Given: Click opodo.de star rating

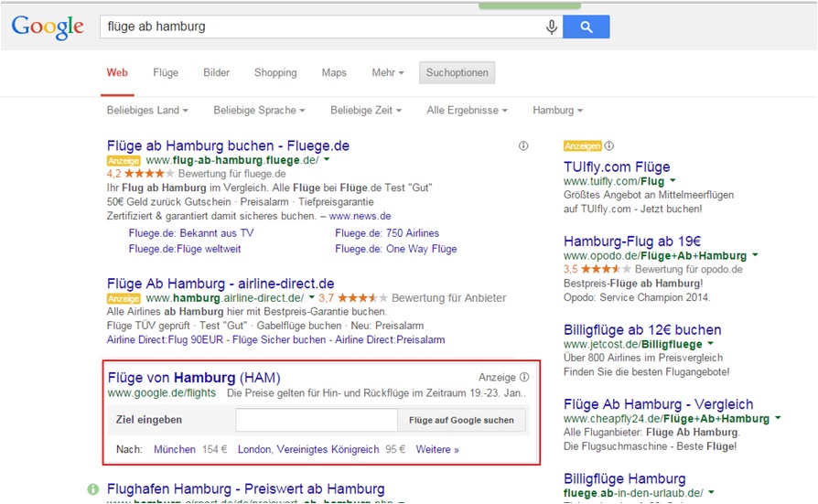Looking at the screenshot, I should [x=606, y=269].
